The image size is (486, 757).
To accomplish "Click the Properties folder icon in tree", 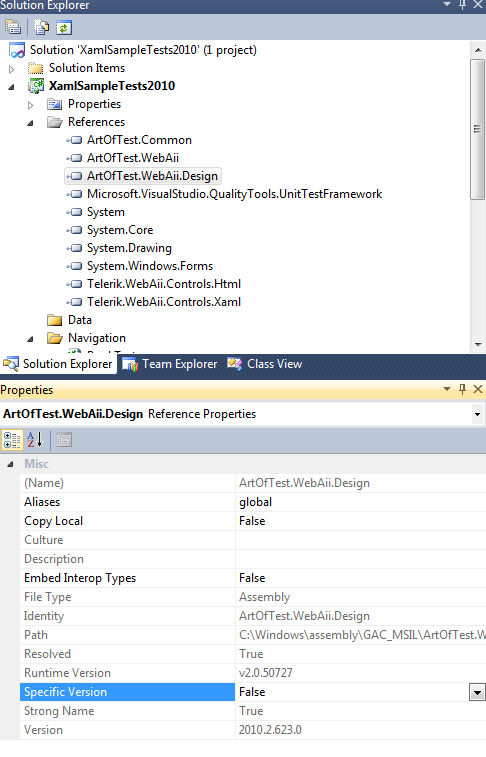I will 55,104.
